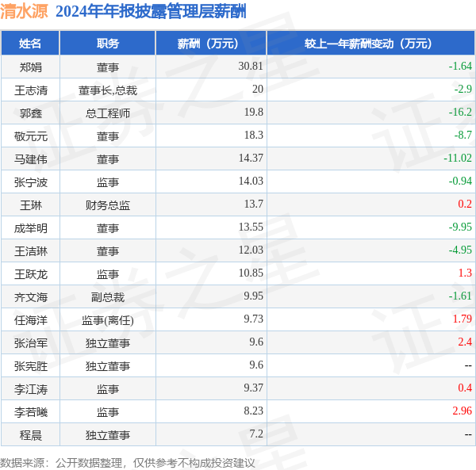Click the 副总裁 position cell
This screenshot has width=476, height=470.
pos(108,297)
